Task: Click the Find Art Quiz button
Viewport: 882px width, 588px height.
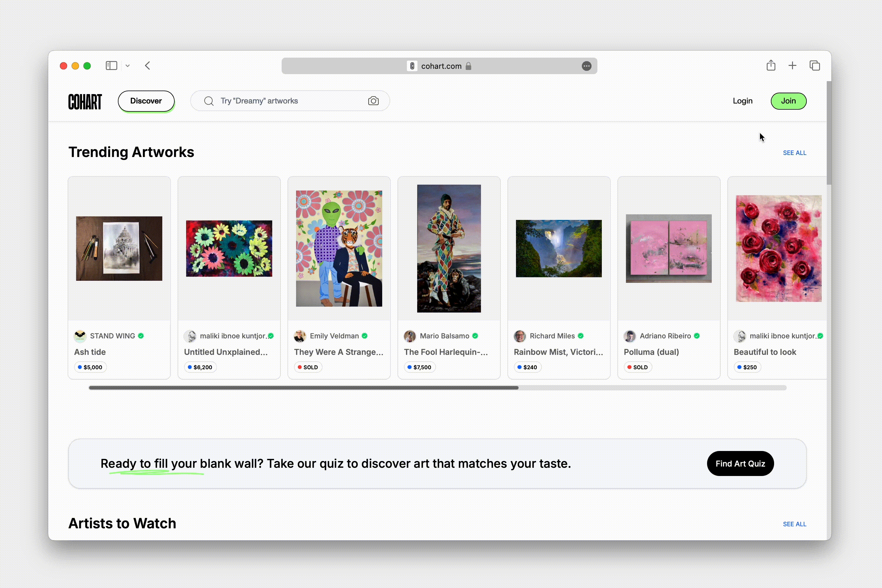Action: point(740,463)
